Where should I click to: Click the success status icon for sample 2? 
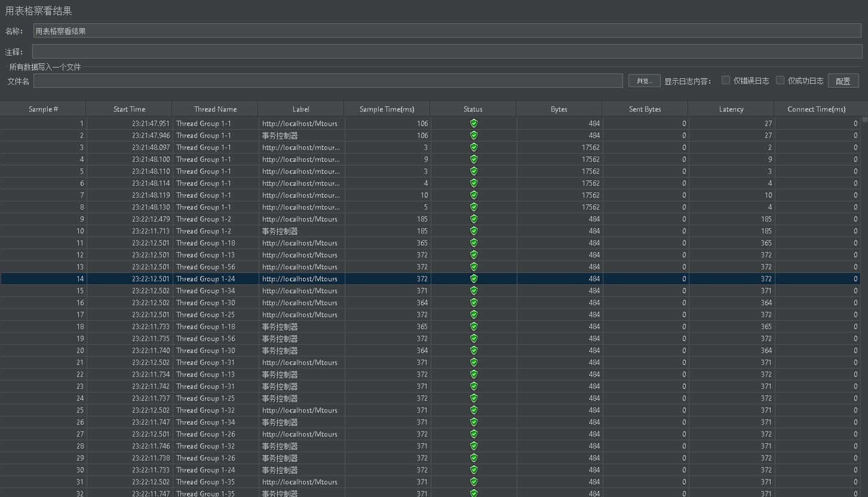coord(474,136)
